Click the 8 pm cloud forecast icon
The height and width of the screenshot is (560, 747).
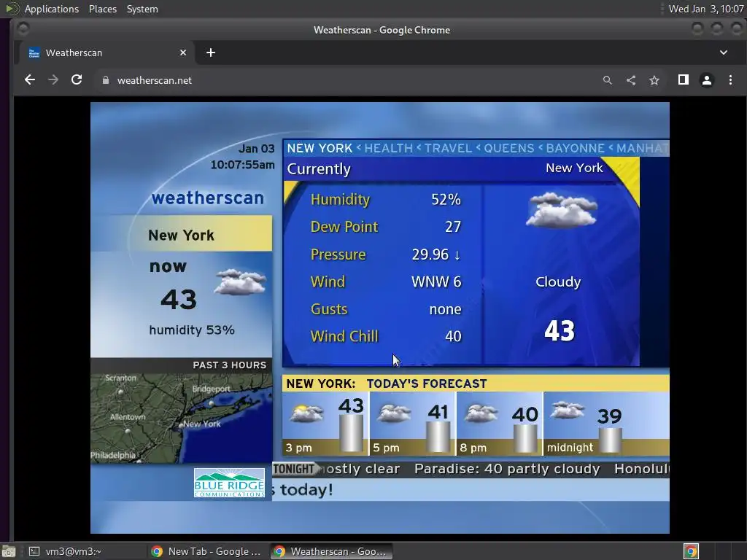click(x=481, y=413)
